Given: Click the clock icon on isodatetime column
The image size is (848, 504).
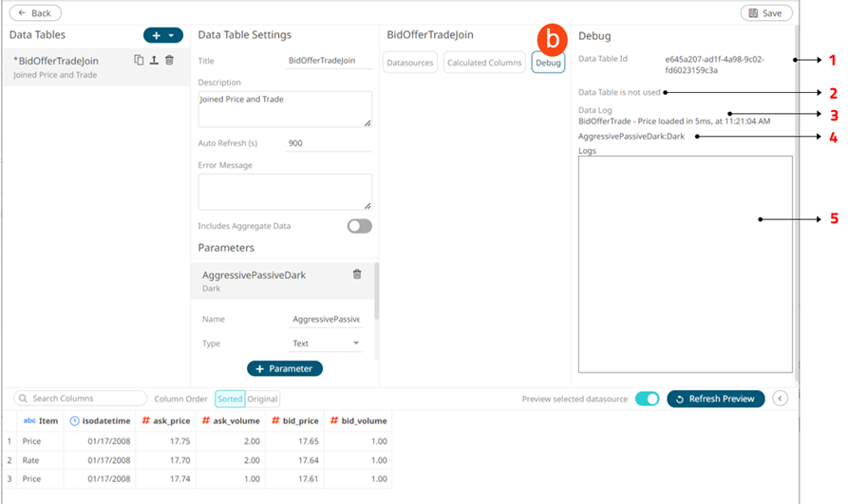Looking at the screenshot, I should tap(74, 420).
